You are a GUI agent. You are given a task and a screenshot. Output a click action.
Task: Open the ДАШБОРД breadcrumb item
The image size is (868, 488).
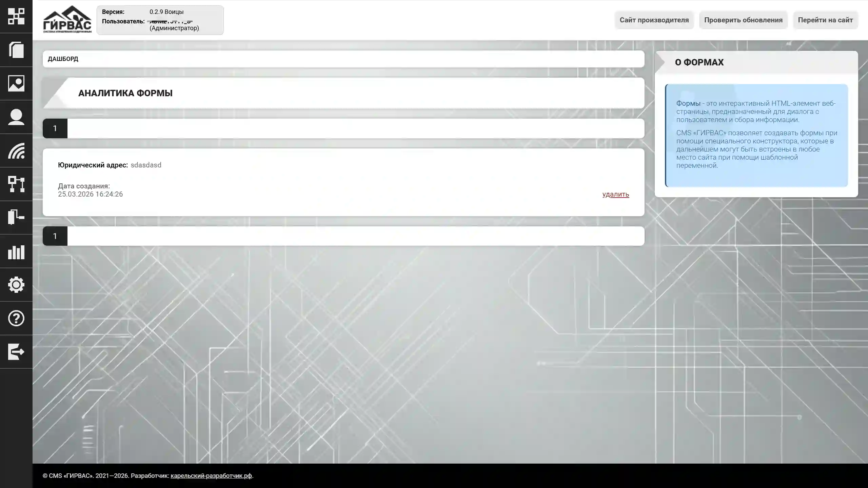click(63, 59)
